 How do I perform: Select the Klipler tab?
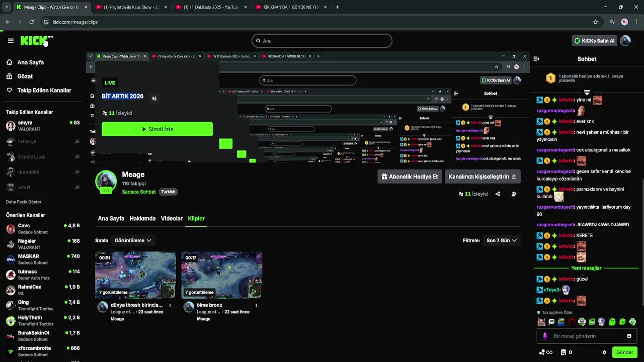pos(196,219)
